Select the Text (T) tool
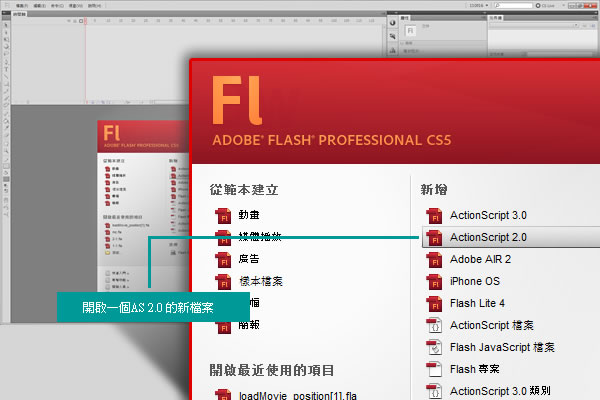Screen dimensions: 600x400 [6, 69]
